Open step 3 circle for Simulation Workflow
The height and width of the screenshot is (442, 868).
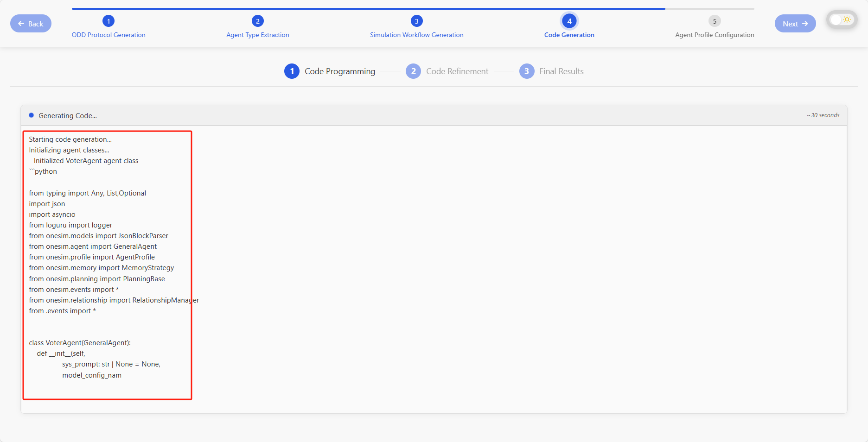click(x=417, y=21)
